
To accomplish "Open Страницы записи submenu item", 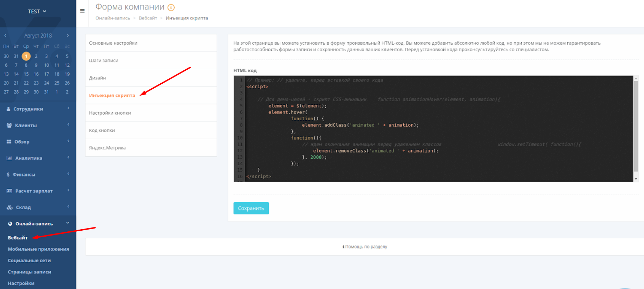I will (x=30, y=272).
